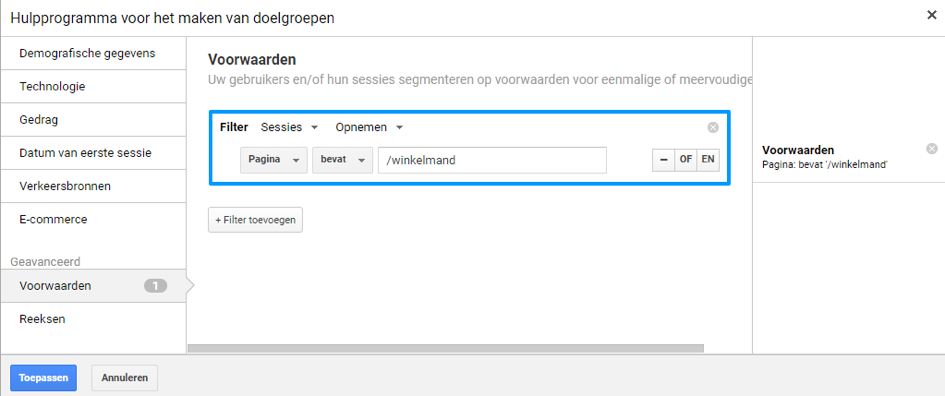Open the Opnemen dropdown
Image resolution: width=945 pixels, height=396 pixels.
(x=369, y=127)
